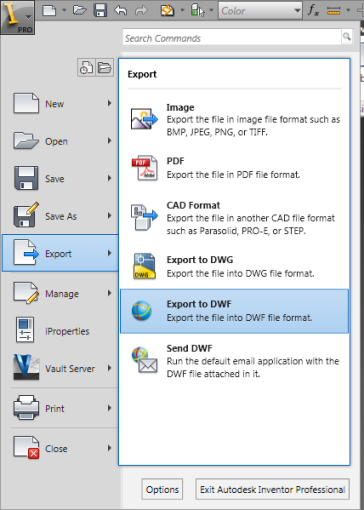Select the Close menu item
Screen dimensions: 364x510
pyautogui.click(x=60, y=449)
